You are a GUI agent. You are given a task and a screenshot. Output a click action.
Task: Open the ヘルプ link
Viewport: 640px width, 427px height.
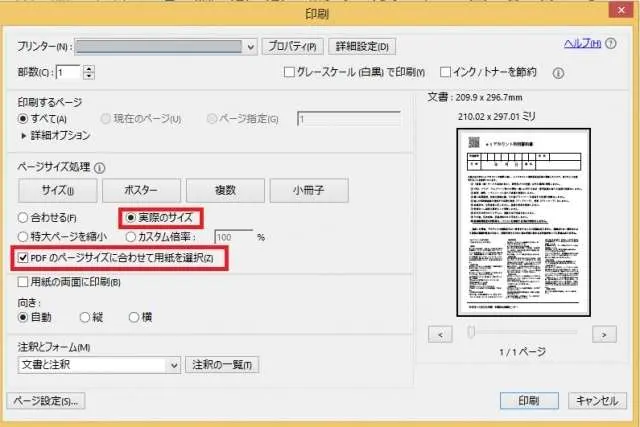[581, 45]
